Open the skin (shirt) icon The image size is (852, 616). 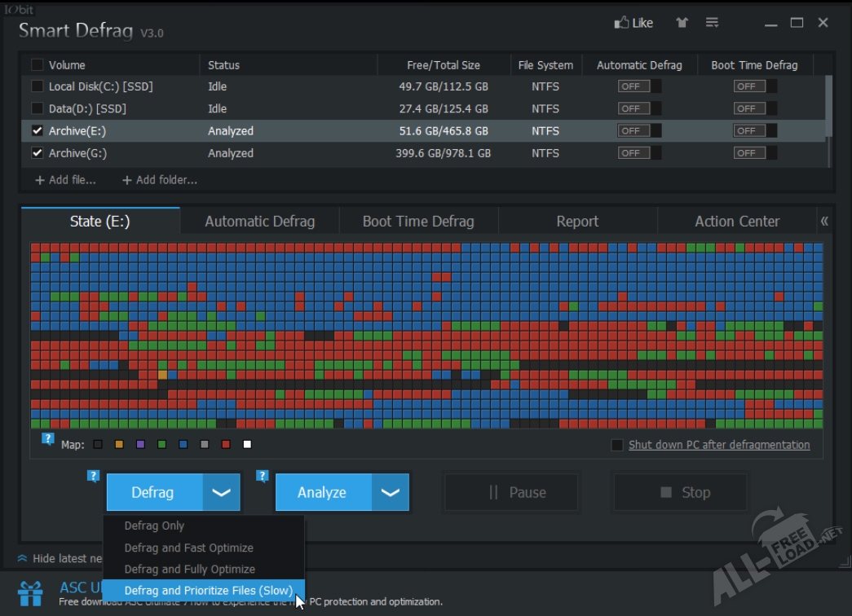(x=682, y=23)
